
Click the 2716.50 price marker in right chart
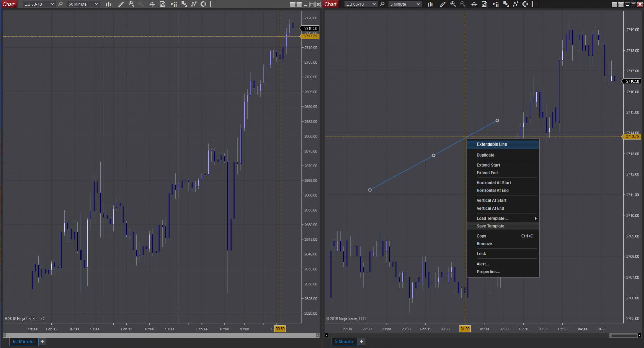[631, 81]
